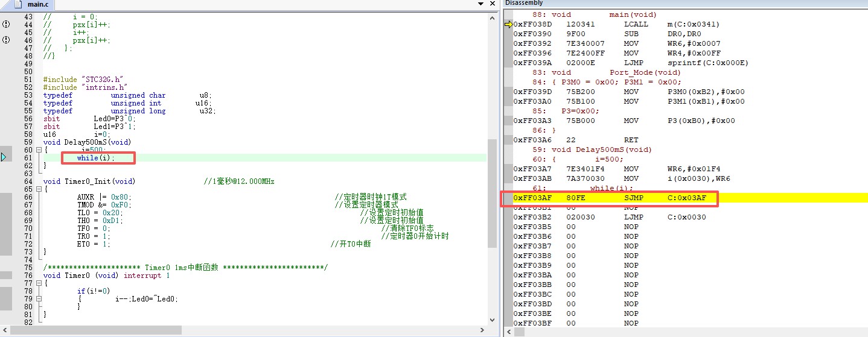This screenshot has width=868, height=337.
Task: Click void Timer0 (void) interrupt 1 line
Action: [106, 275]
